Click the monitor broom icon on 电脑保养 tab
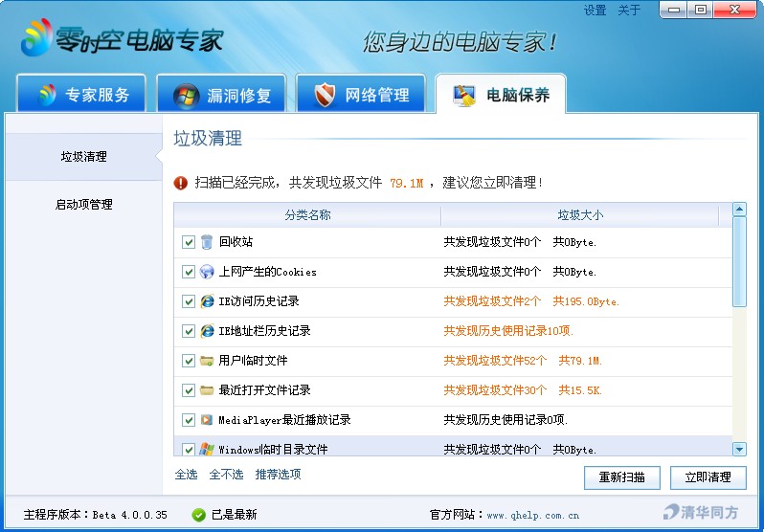Screen dimensions: 764x532 [x=463, y=95]
